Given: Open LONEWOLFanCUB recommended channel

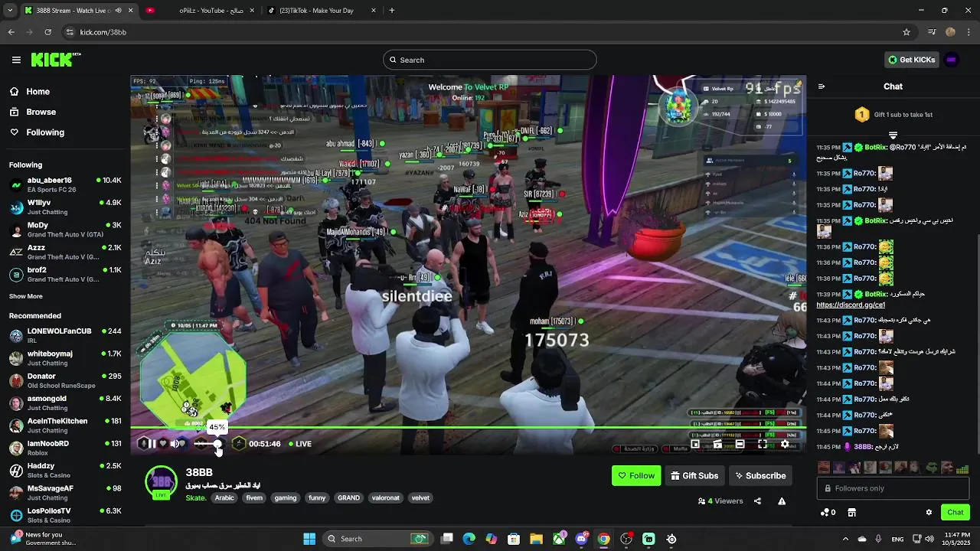Looking at the screenshot, I should [64, 335].
